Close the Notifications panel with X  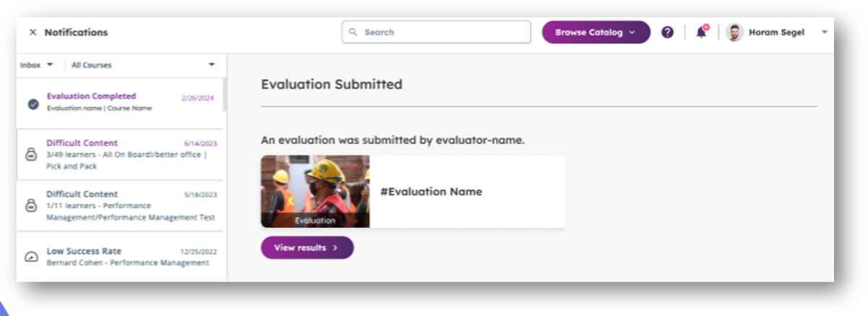tap(33, 33)
